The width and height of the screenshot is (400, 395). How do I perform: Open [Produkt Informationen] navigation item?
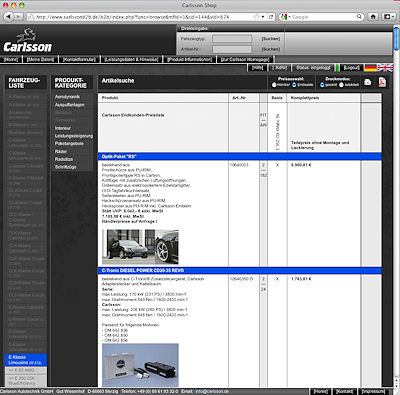click(189, 59)
